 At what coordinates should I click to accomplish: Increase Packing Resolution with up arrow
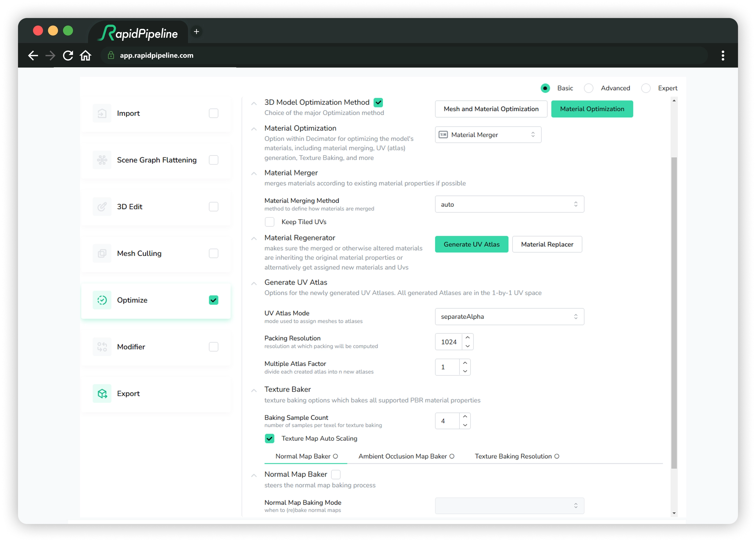pos(468,338)
